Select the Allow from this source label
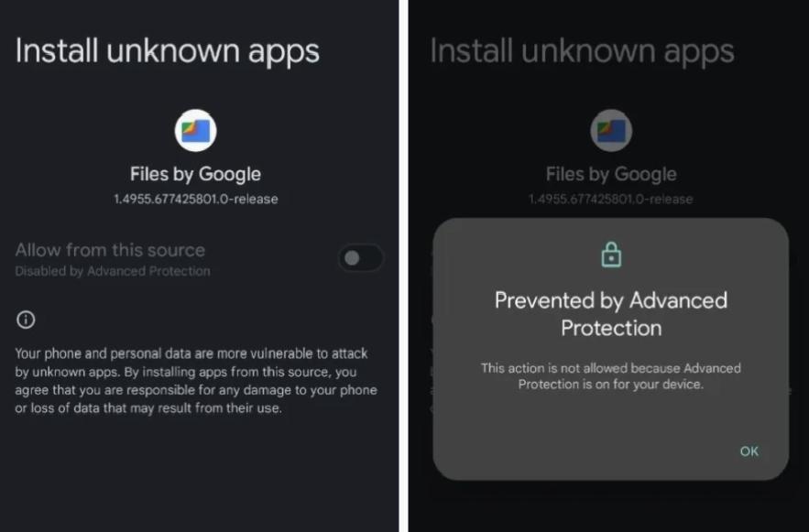The height and width of the screenshot is (532, 809). (x=110, y=250)
